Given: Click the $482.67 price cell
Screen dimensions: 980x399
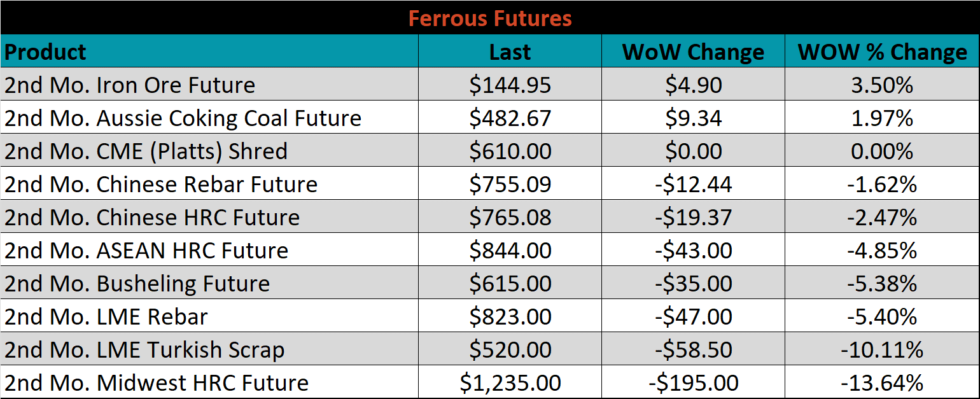Looking at the screenshot, I should coord(510,118).
